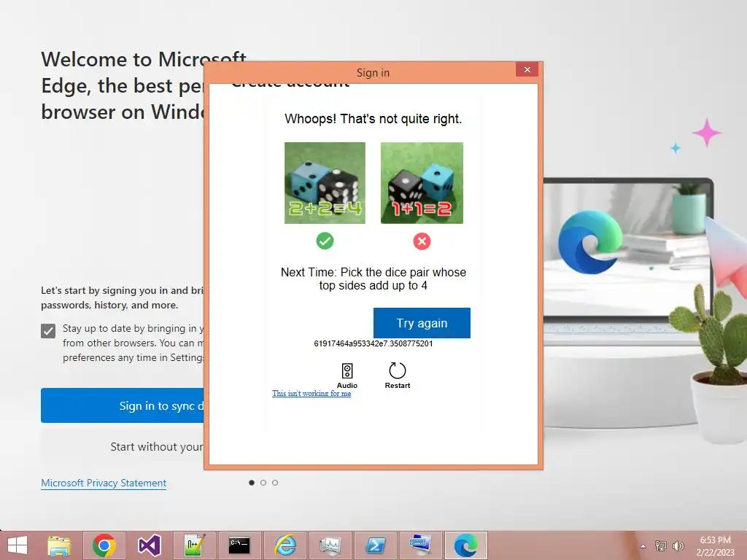Click the blue Try again button
This screenshot has height=560, width=747.
tap(422, 323)
